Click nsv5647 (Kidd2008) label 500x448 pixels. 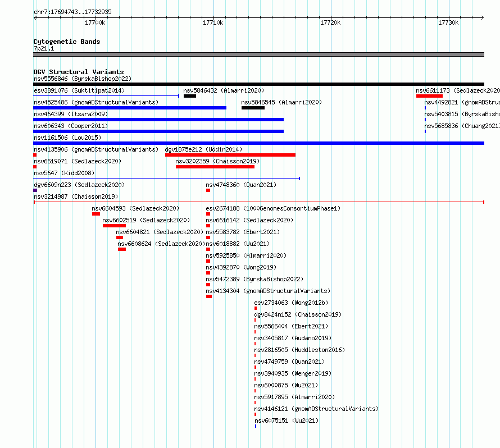click(64, 173)
